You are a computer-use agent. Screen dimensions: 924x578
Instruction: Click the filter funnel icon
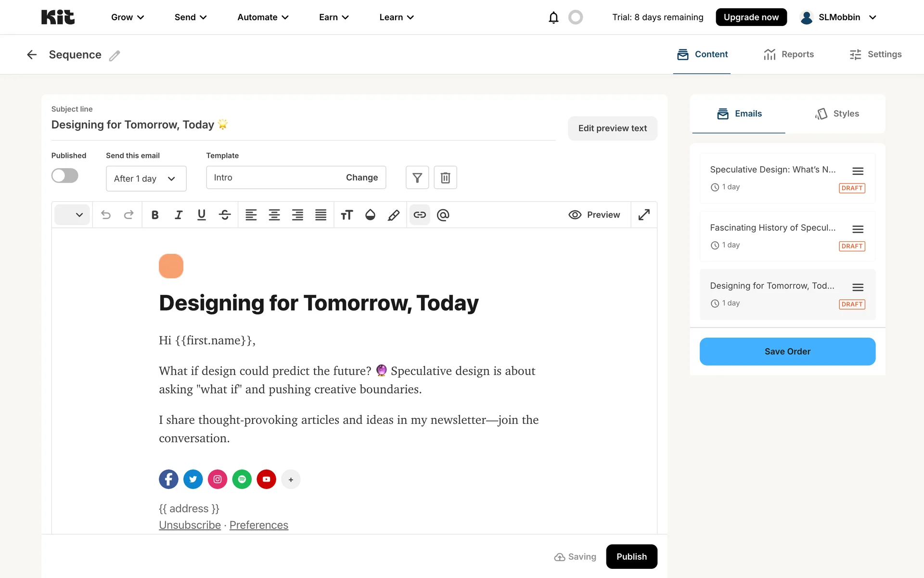[417, 178]
